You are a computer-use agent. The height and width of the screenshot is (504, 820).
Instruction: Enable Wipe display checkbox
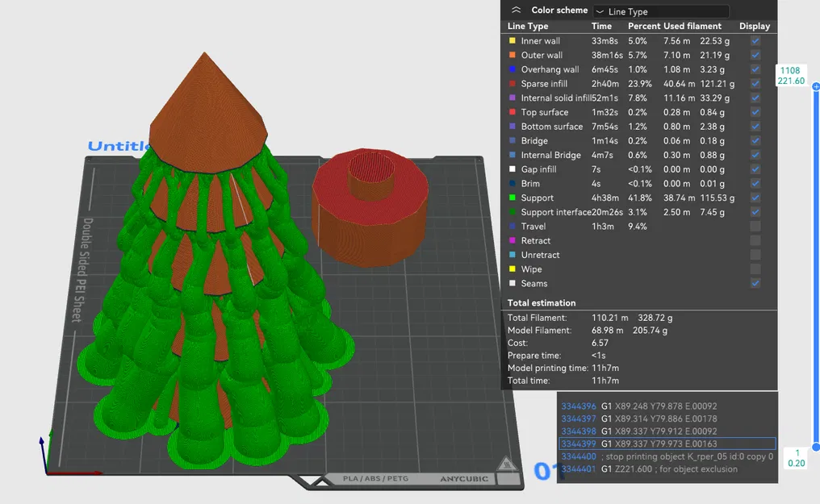pos(755,269)
